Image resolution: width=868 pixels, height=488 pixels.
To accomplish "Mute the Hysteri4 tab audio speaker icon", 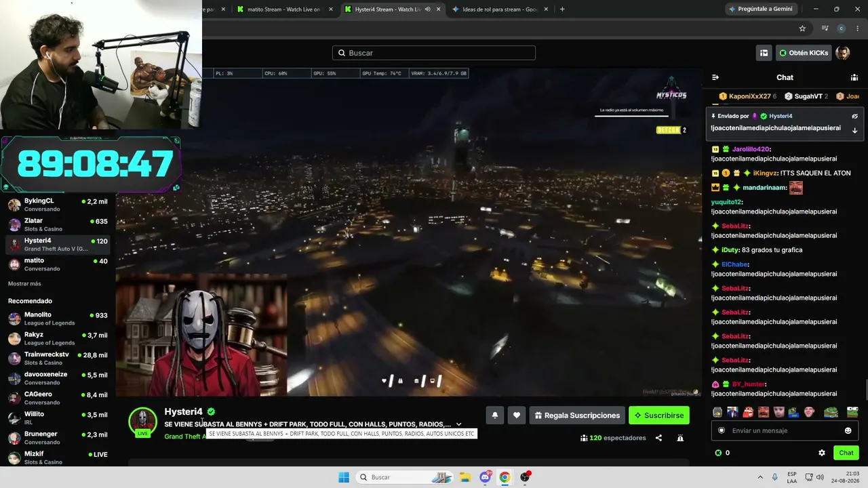I will [x=428, y=9].
